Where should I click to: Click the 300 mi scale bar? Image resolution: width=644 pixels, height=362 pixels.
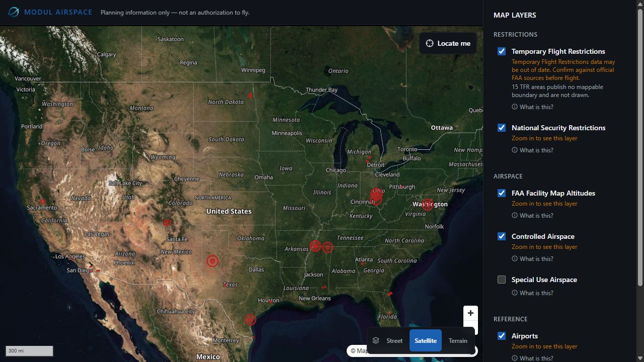[29, 351]
